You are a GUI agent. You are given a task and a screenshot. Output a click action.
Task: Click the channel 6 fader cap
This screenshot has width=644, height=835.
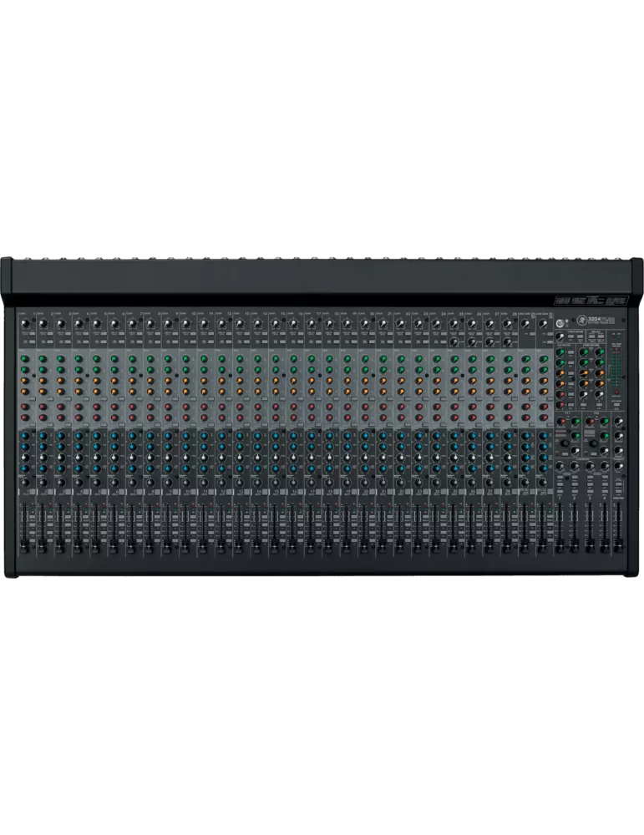point(113,546)
